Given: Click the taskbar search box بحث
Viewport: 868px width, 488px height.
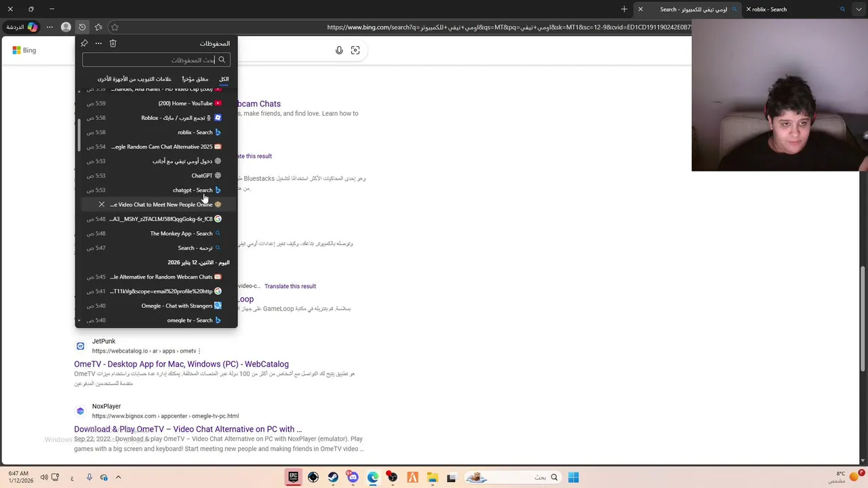Looking at the screenshot, I should (513, 477).
